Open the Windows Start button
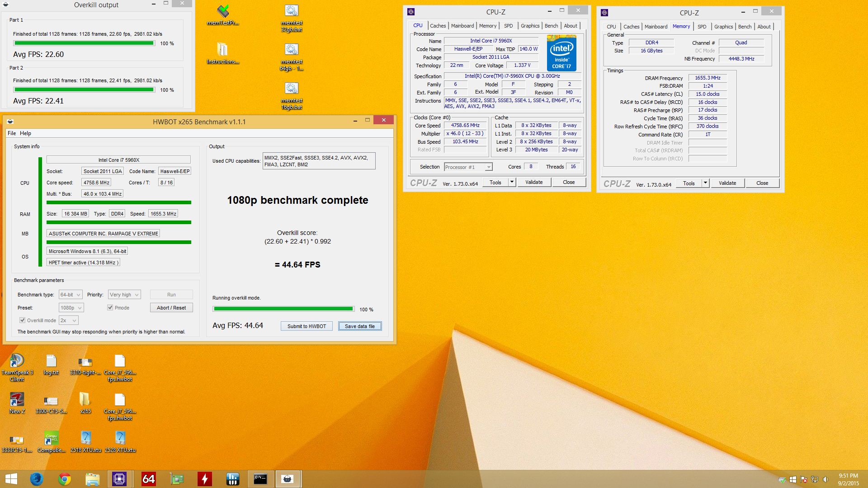The width and height of the screenshot is (868, 488). [11, 479]
